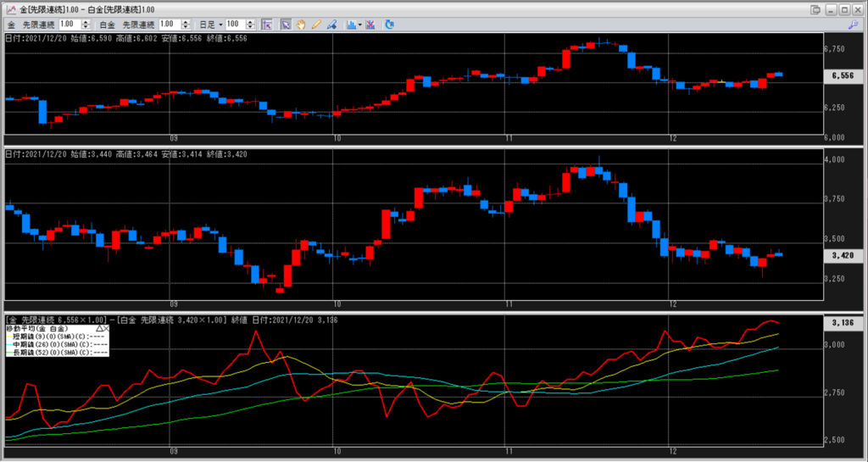Open settings via the wrench icon

(853, 25)
